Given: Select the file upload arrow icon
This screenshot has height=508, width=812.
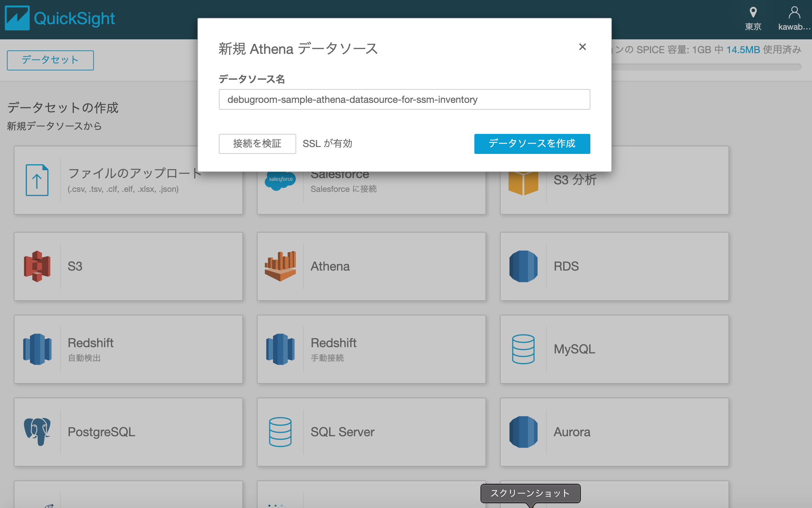Looking at the screenshot, I should [37, 180].
